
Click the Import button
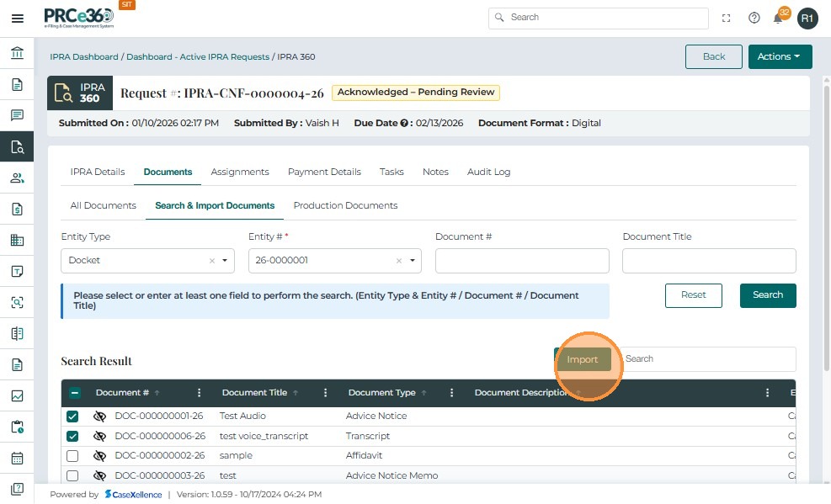[x=582, y=359]
